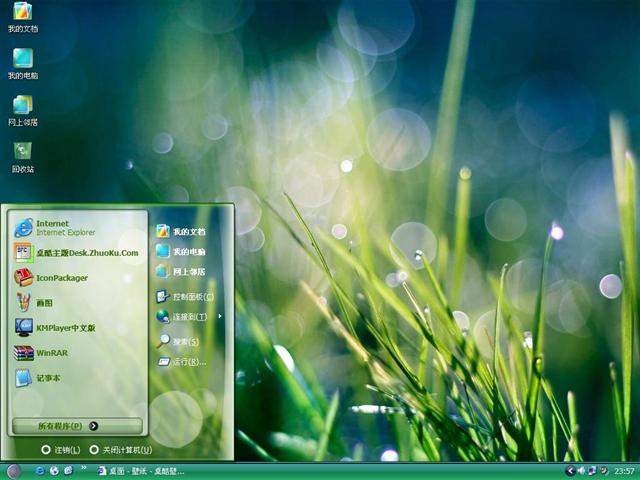
Task: Click third quick launch icon in taskbar
Action: 68,471
